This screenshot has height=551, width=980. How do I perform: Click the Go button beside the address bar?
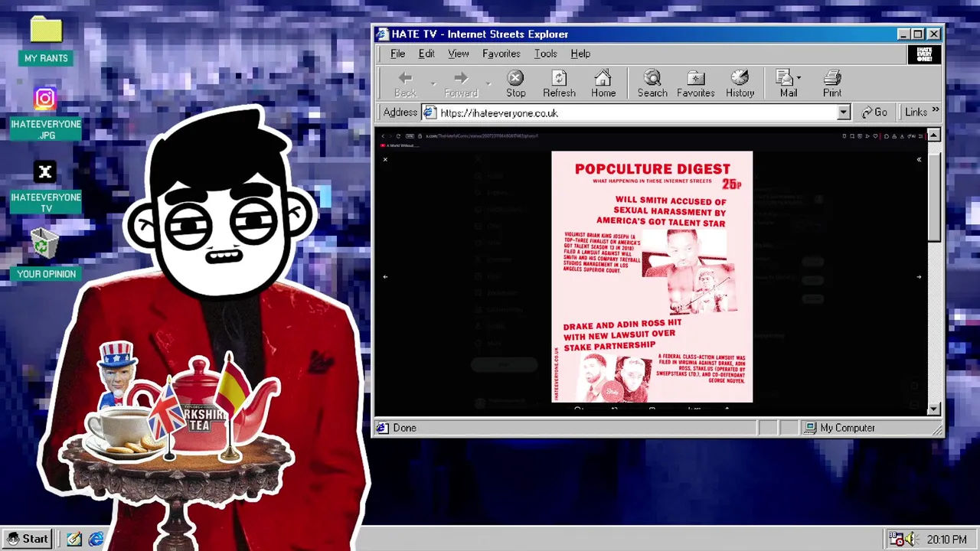click(874, 112)
